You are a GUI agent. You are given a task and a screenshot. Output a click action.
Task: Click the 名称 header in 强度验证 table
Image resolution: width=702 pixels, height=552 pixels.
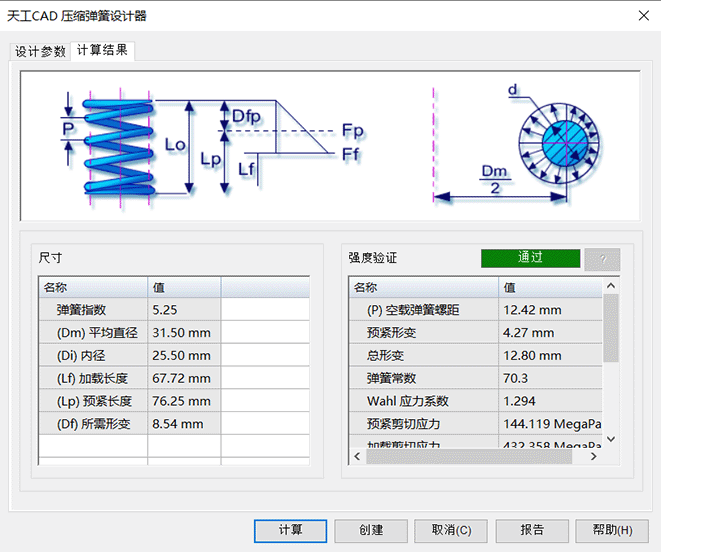424,287
